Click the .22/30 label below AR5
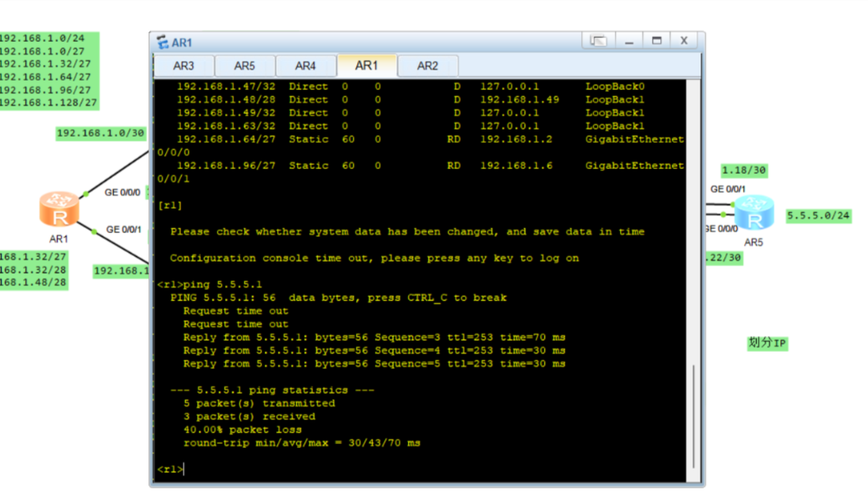This screenshot has height=501, width=868. 723,258
